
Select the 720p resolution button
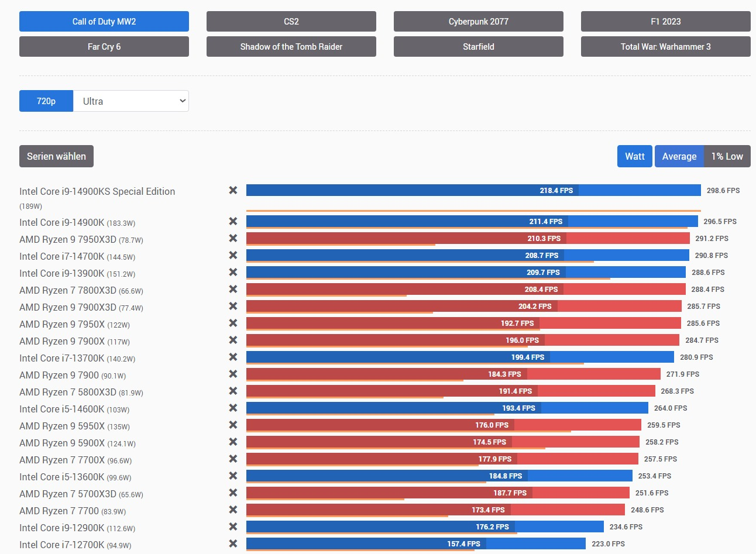tap(46, 101)
